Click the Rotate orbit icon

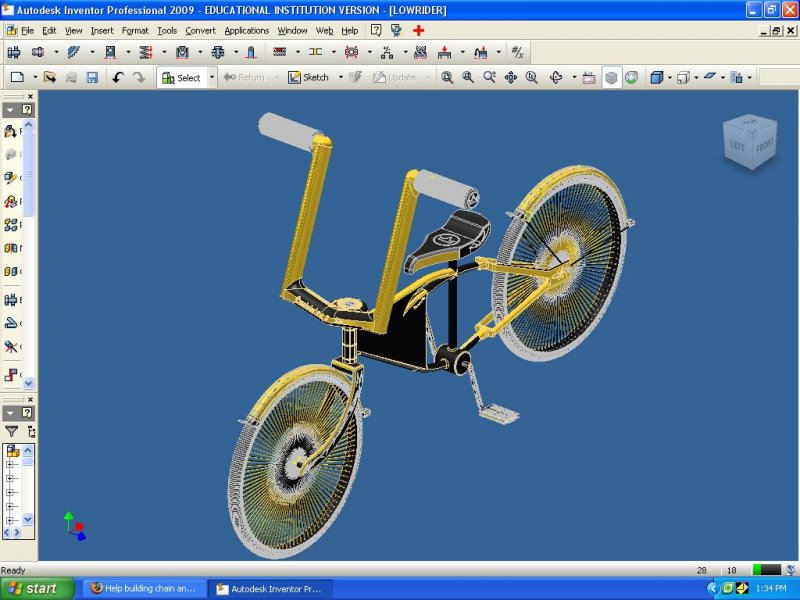[556, 78]
